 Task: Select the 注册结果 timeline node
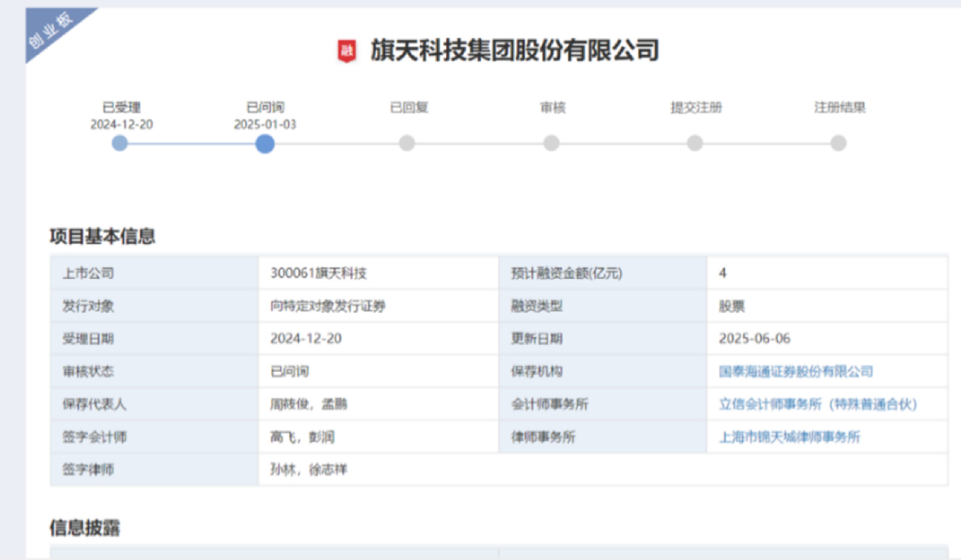coord(838,144)
